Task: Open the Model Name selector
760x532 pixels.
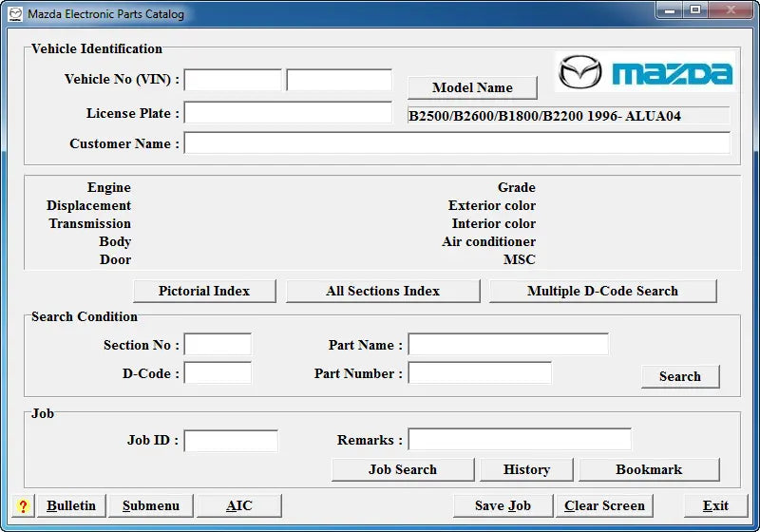Action: click(472, 87)
